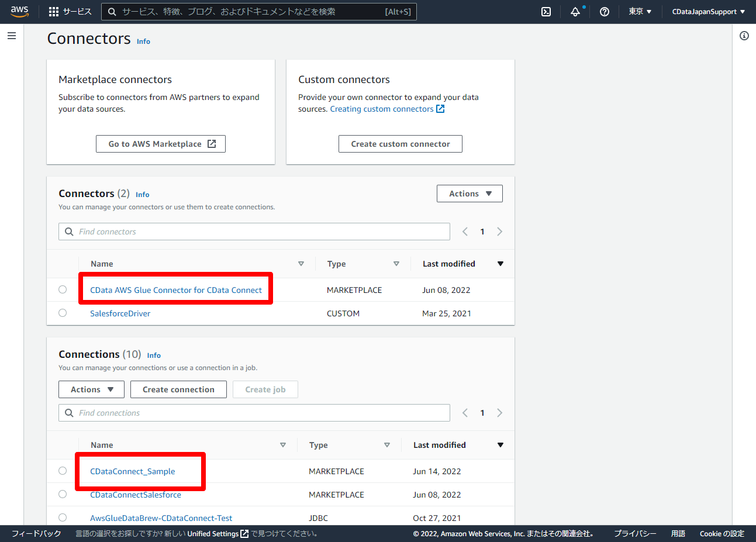The height and width of the screenshot is (542, 756).
Task: Focus the AWS top search bar
Action: pyautogui.click(x=259, y=12)
